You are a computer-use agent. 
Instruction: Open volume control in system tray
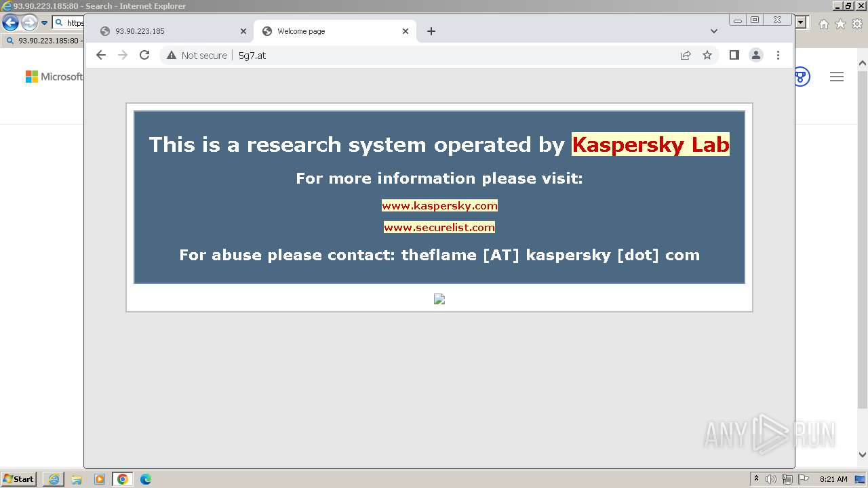point(771,479)
